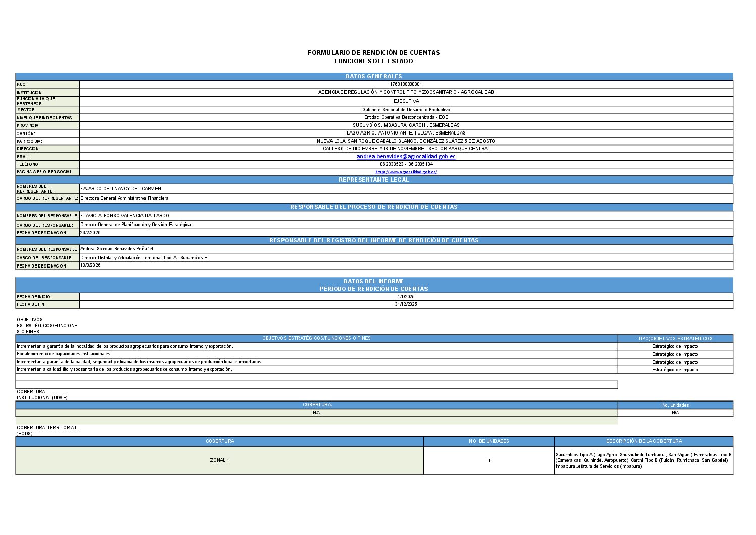
Task: Select the ZONAL 1 coverage cell
Action: [219, 460]
